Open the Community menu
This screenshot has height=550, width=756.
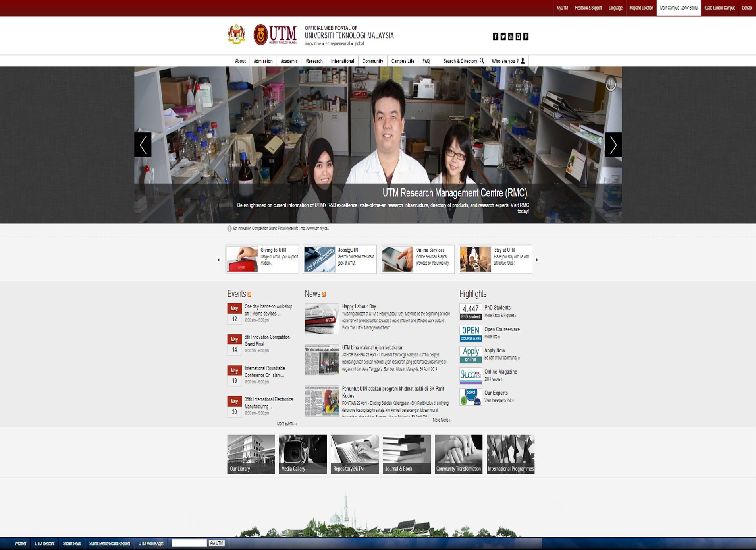coord(373,61)
